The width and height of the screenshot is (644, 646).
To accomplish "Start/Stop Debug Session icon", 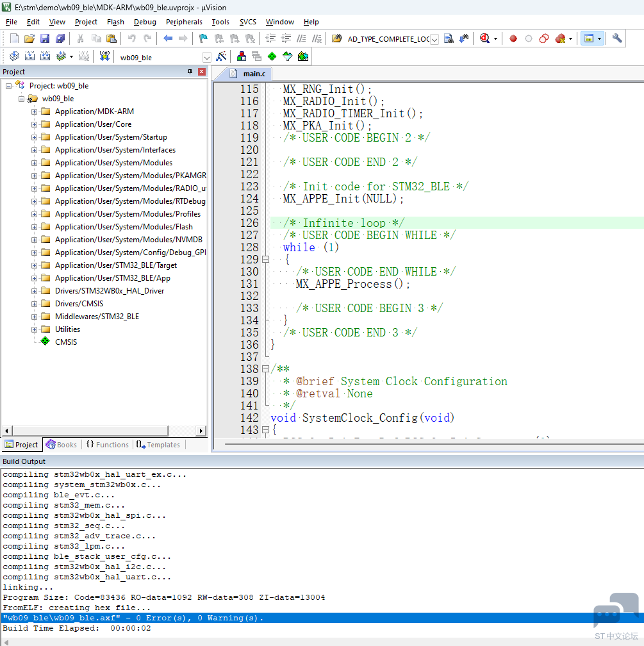I will (485, 38).
